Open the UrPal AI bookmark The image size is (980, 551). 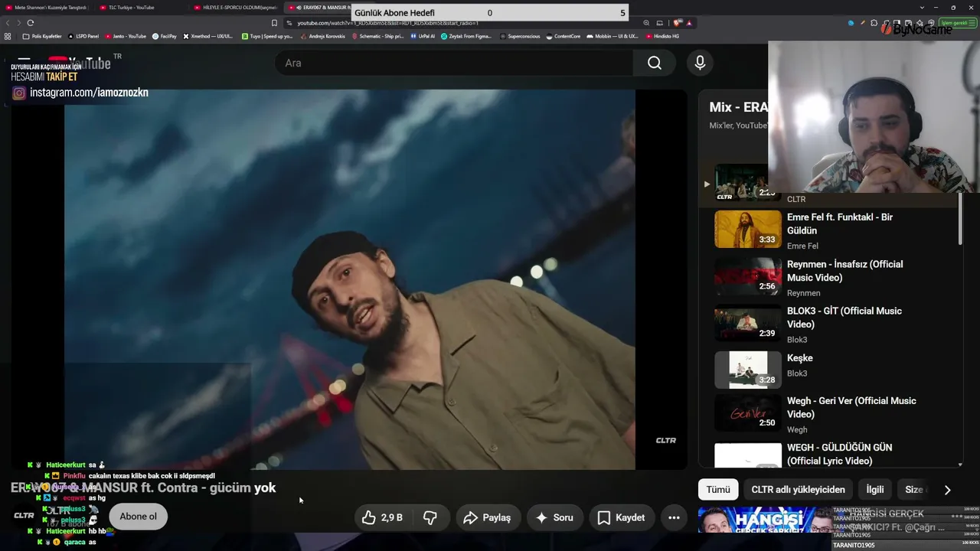pos(423,36)
